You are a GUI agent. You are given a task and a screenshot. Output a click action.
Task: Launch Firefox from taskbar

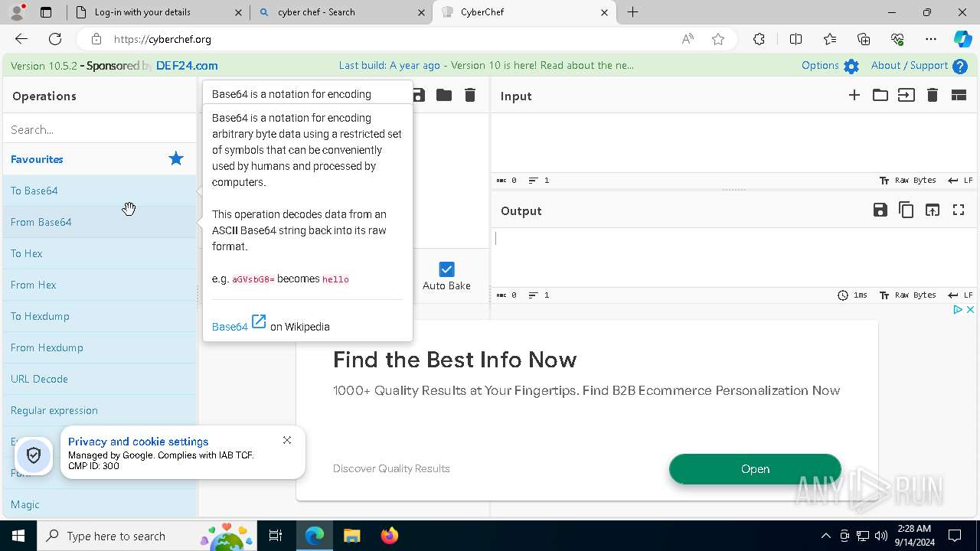(x=390, y=536)
